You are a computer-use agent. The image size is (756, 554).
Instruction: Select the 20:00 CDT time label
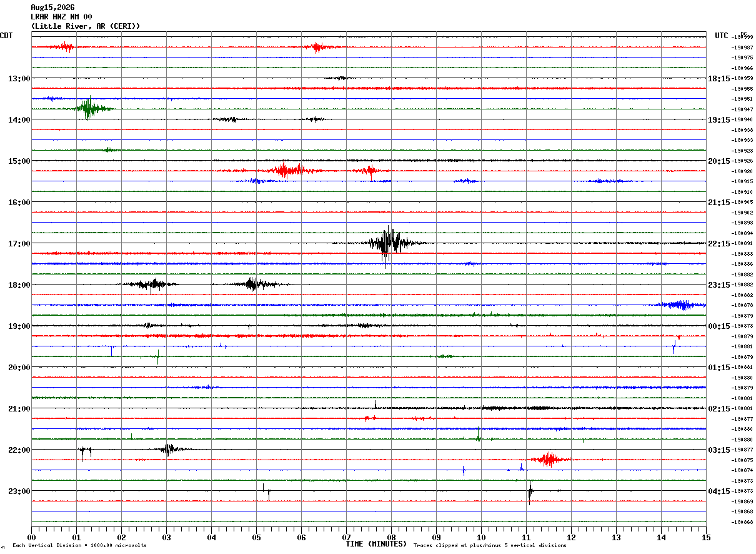click(x=19, y=367)
